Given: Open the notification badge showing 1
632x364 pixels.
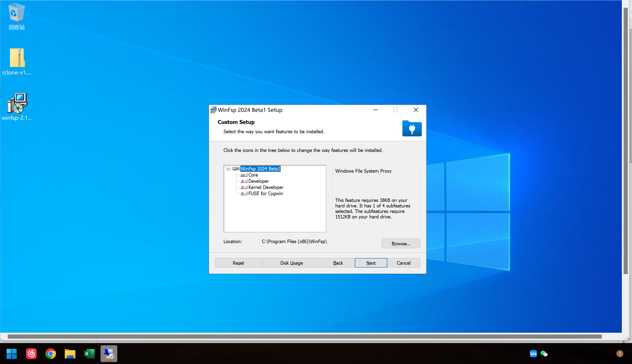Looking at the screenshot, I should (619, 353).
